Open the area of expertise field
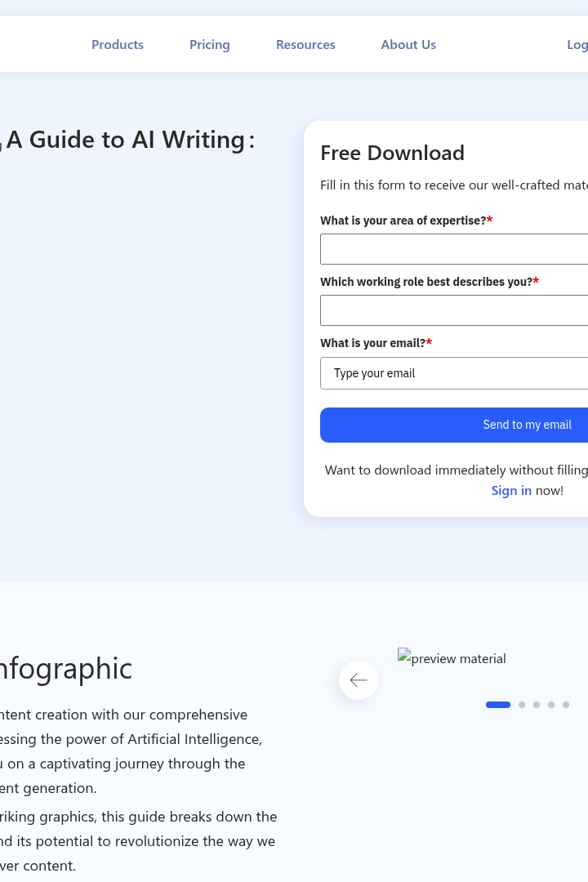The height and width of the screenshot is (882, 588). click(x=454, y=249)
